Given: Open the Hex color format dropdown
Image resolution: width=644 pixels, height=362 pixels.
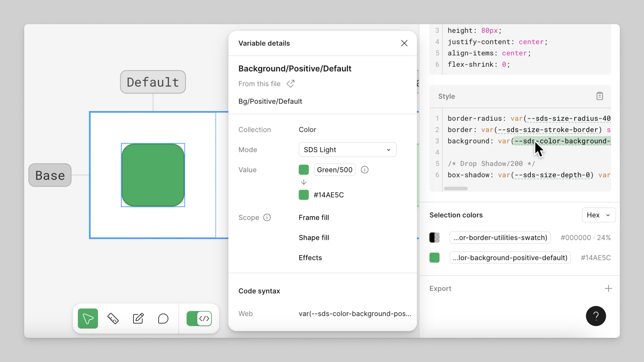Looking at the screenshot, I should (598, 215).
